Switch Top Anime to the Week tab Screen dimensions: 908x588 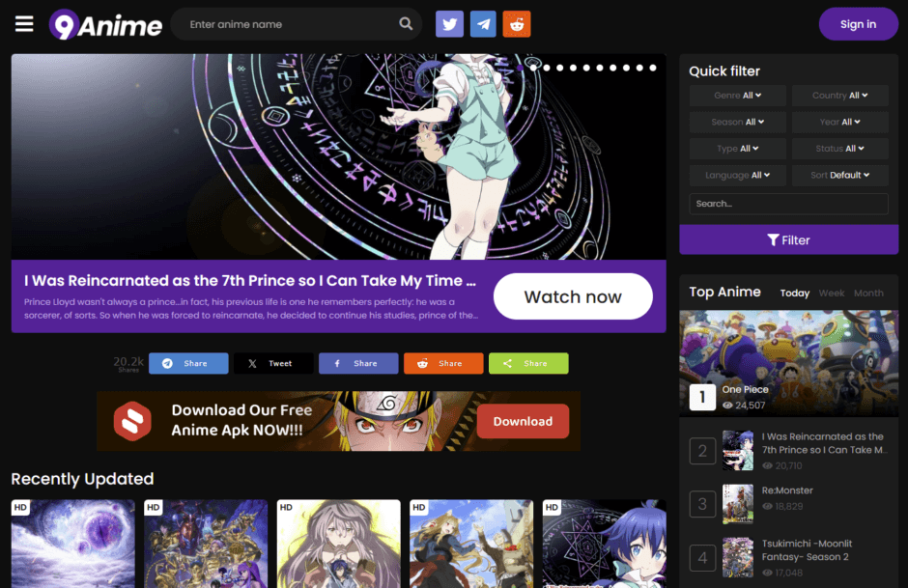[x=831, y=293]
